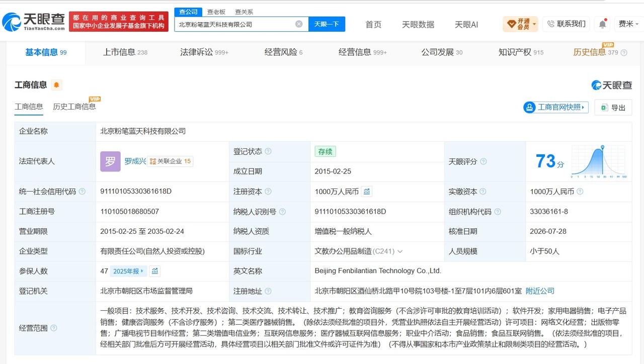The image size is (644, 364).
Task: Open 历史信息 VIP tab
Action: [x=595, y=52]
